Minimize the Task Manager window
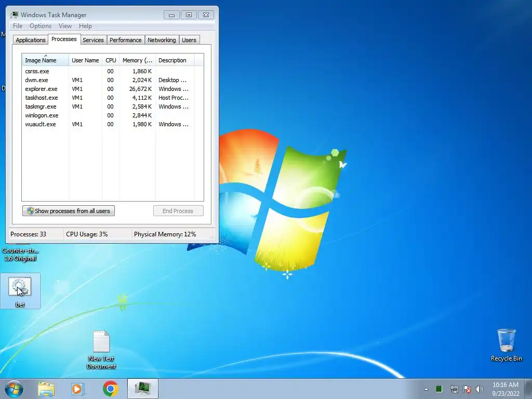Viewport: 532px width, 399px height. pos(171,15)
